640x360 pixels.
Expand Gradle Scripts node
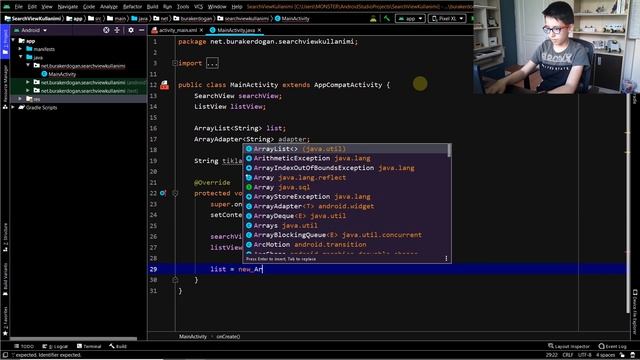point(13,107)
